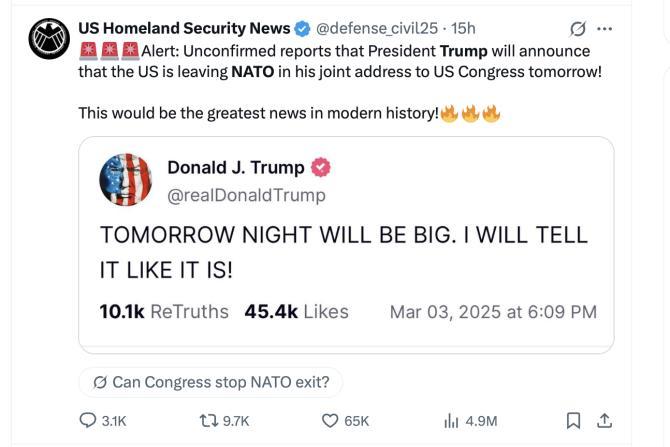The width and height of the screenshot is (670, 447).
Task: Click the 10.1k ReTruths count
Action: 164,311
